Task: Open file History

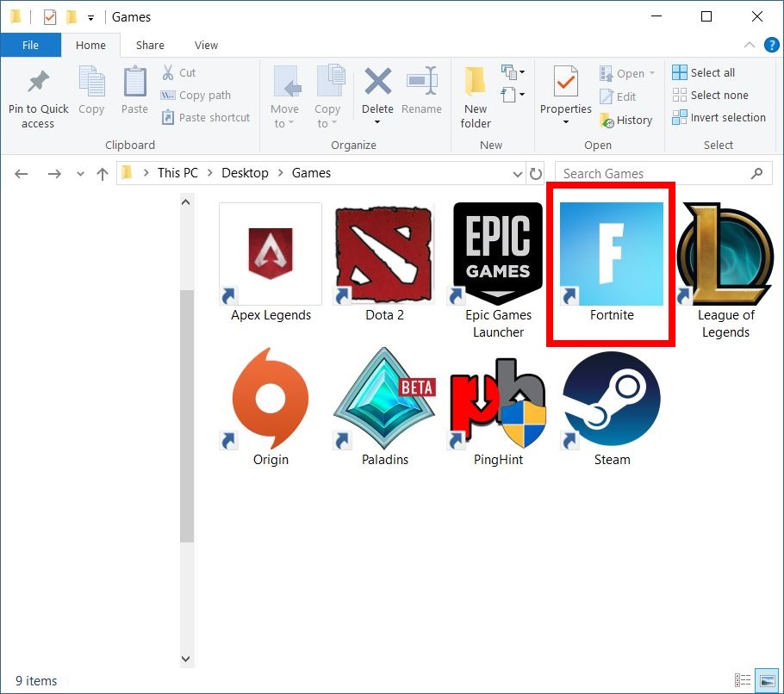Action: 626,120
